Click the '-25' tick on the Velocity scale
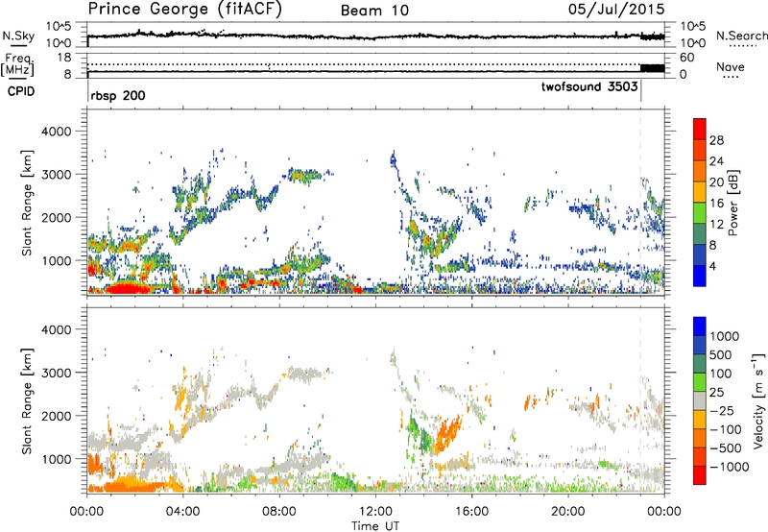The width and height of the screenshot is (768, 532). click(721, 411)
